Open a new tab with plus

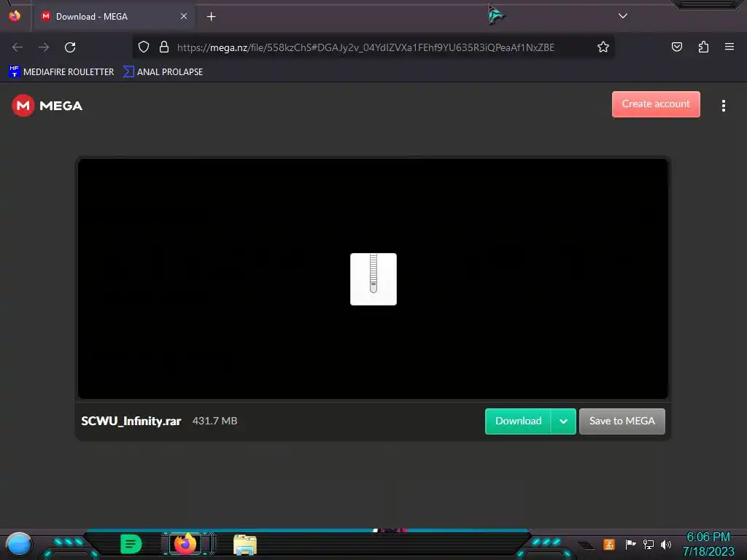click(211, 17)
